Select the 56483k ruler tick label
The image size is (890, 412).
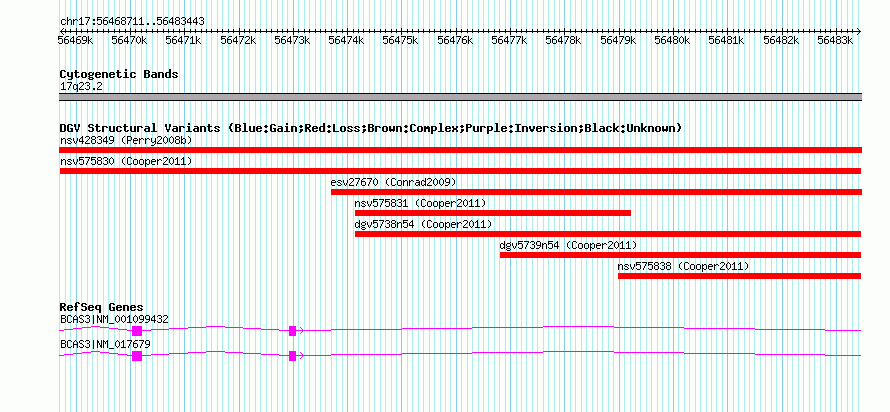tap(836, 40)
